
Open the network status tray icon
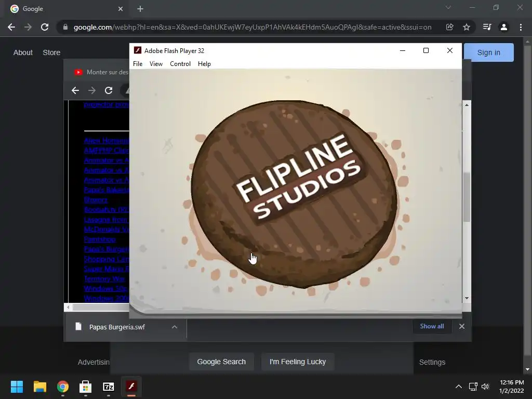[473, 387]
